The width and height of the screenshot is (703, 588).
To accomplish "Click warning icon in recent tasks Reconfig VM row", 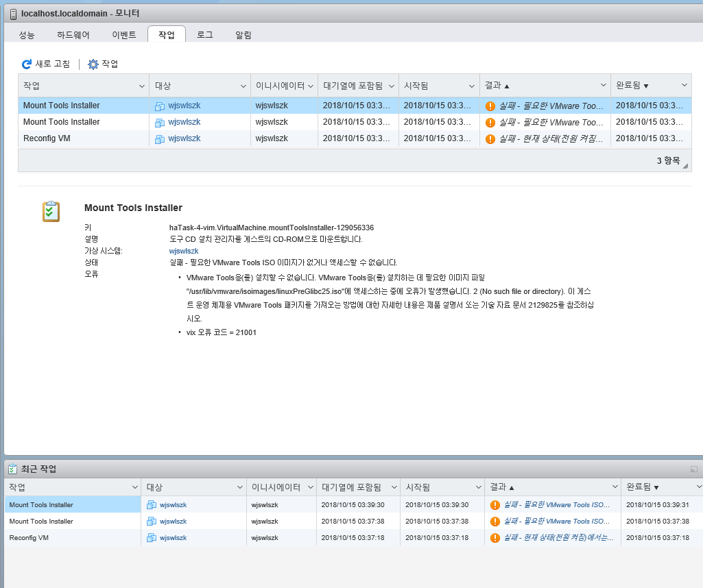I will [x=495, y=538].
